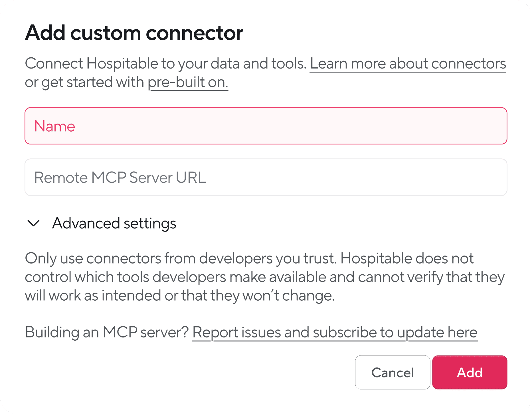Click the downward arrow beside Advanced settings
This screenshot has height=414, width=532.
click(x=34, y=223)
